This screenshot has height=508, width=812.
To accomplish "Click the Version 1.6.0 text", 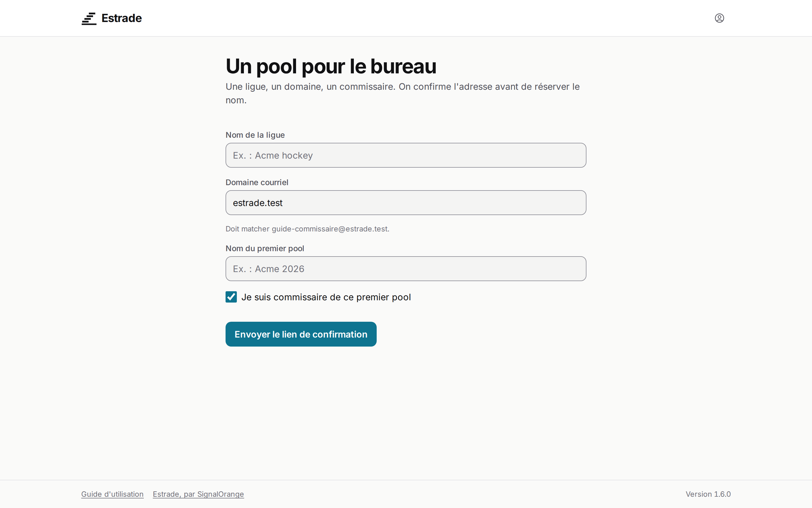I will (x=708, y=494).
